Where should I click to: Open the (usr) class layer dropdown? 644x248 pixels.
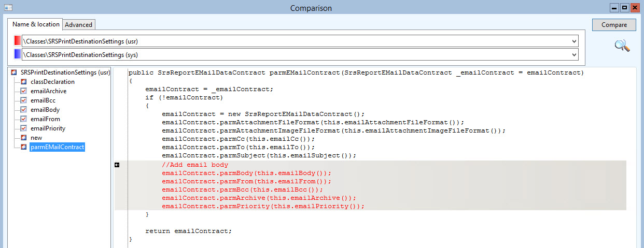(x=573, y=41)
